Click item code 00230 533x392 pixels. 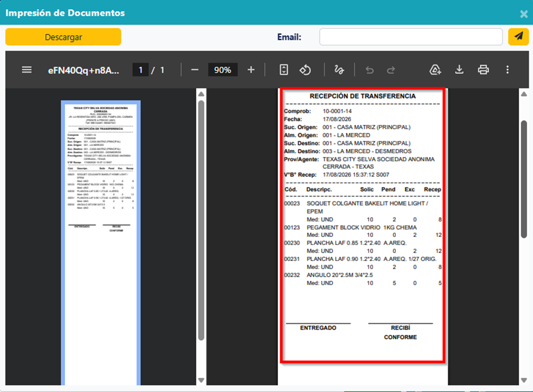pyautogui.click(x=292, y=243)
